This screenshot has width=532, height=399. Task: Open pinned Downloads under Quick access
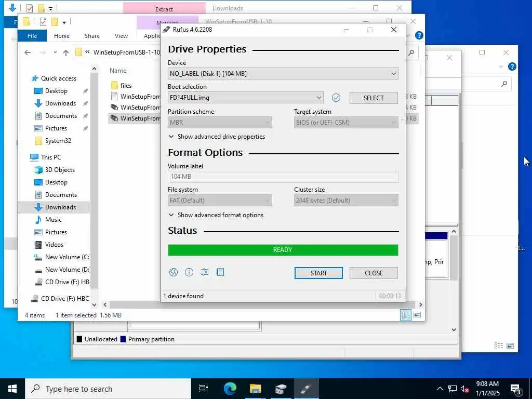60,103
